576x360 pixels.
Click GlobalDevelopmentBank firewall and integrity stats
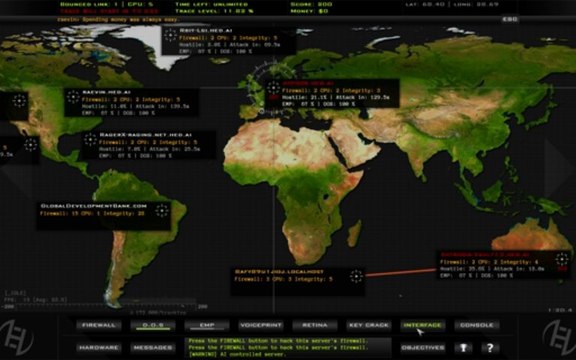tap(92, 213)
